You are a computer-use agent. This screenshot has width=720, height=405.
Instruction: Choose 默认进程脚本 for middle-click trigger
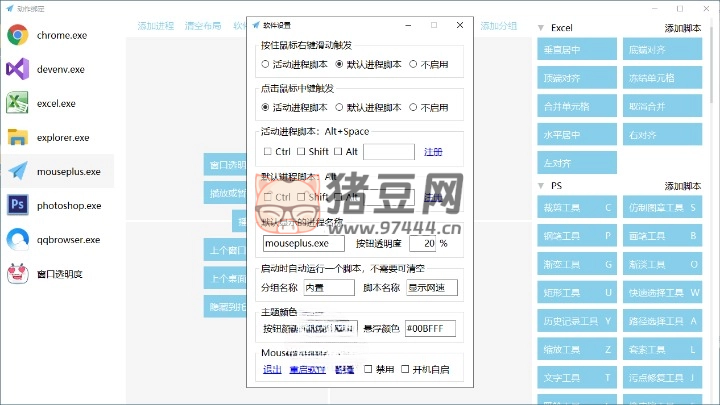[x=340, y=108]
